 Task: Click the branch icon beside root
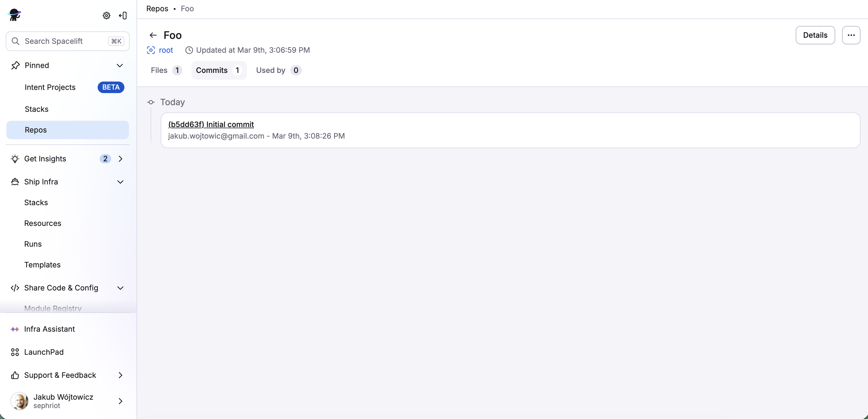151,50
